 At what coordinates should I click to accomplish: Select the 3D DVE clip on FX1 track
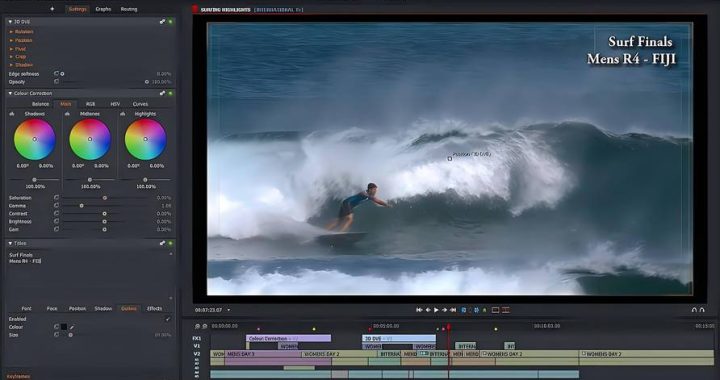click(x=399, y=339)
